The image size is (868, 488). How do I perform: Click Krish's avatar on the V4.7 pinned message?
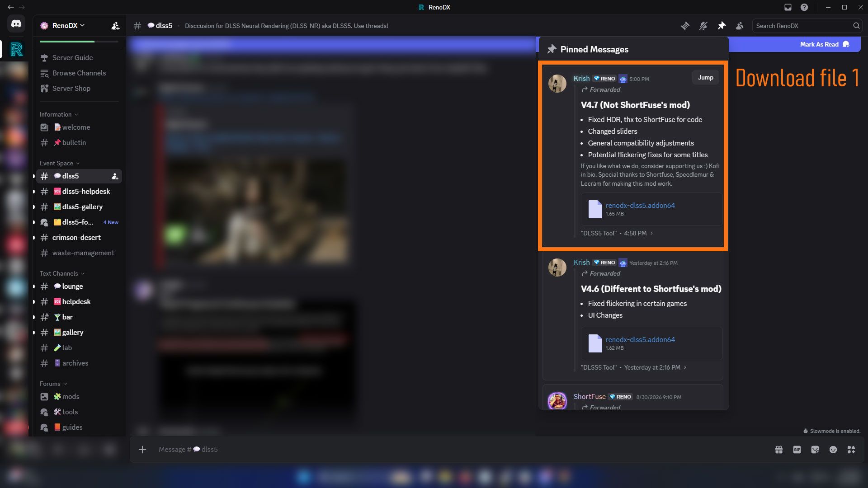pyautogui.click(x=557, y=84)
